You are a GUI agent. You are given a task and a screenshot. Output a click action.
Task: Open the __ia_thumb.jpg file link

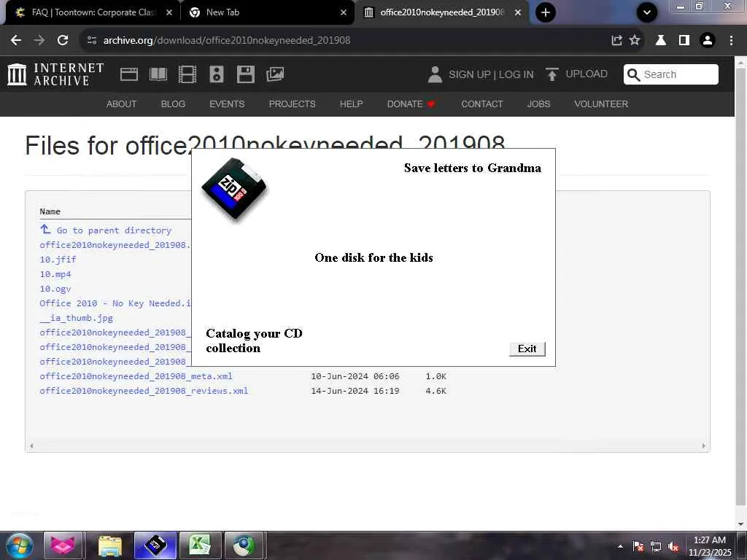tap(76, 318)
